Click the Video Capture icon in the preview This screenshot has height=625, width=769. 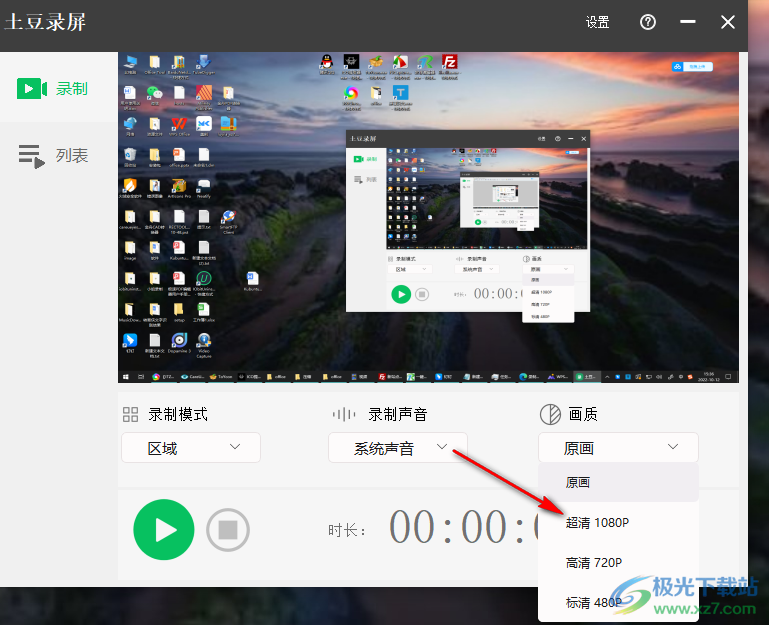(204, 340)
